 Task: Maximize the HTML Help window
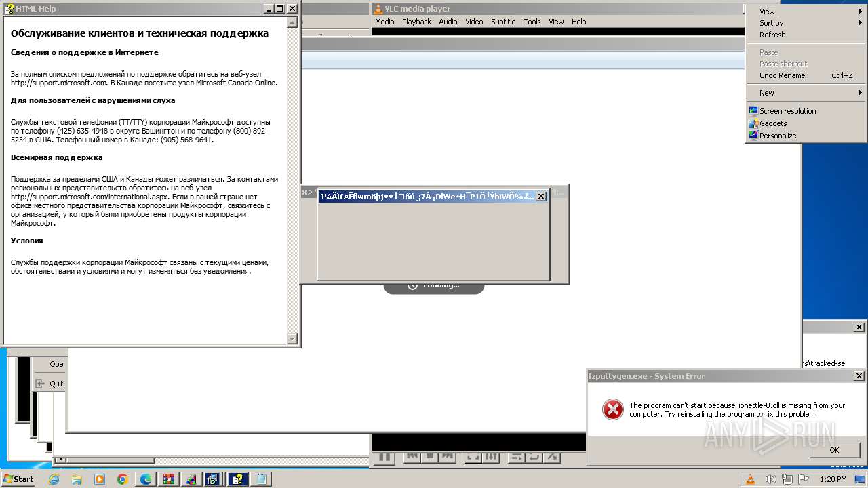tap(280, 9)
